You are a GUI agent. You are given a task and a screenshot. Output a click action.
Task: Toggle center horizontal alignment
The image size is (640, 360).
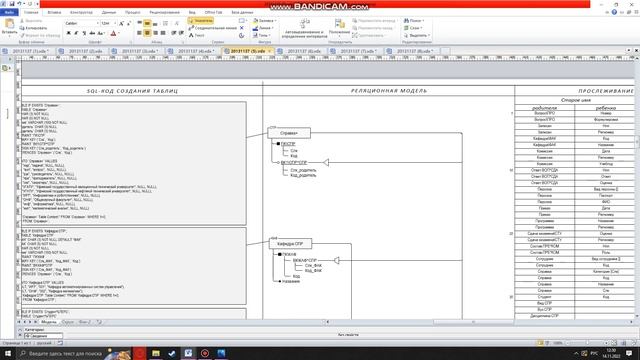pyautogui.click(x=147, y=33)
